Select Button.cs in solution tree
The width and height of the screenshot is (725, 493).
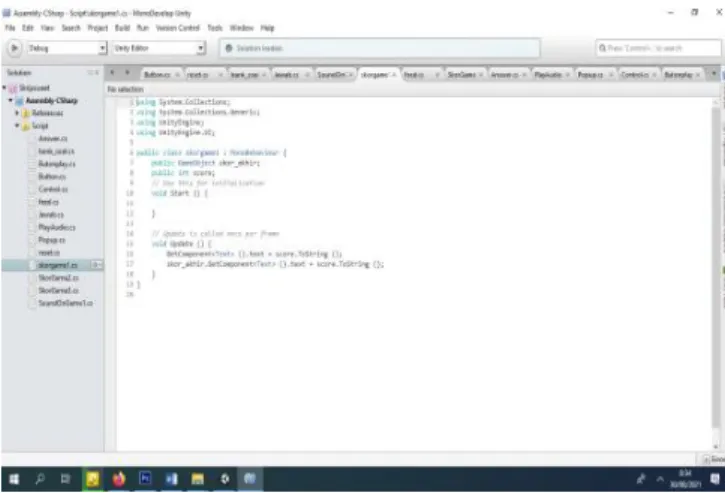point(52,177)
